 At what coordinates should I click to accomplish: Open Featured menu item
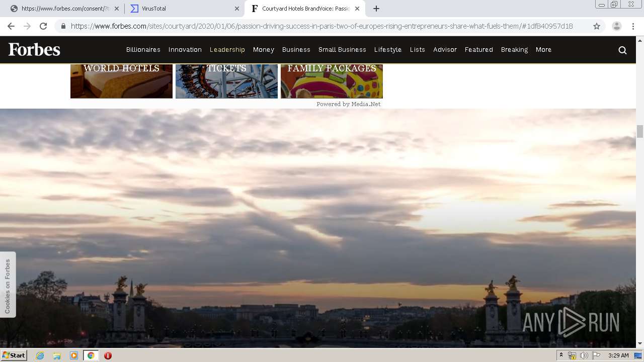(479, 50)
